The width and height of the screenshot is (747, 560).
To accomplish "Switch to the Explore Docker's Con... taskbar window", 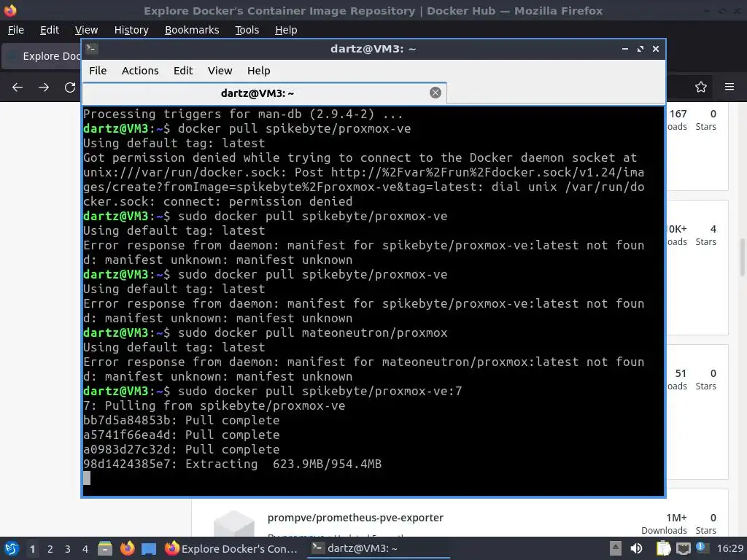I will click(231, 548).
